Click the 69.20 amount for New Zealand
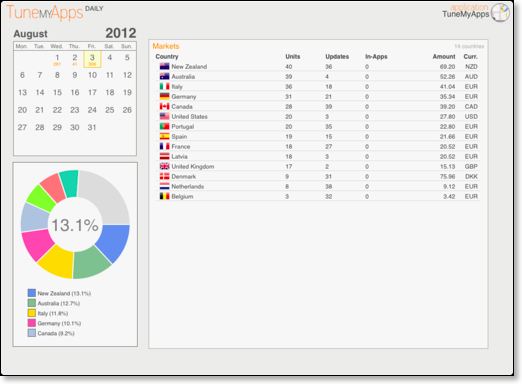The height and width of the screenshot is (384, 522). point(447,66)
